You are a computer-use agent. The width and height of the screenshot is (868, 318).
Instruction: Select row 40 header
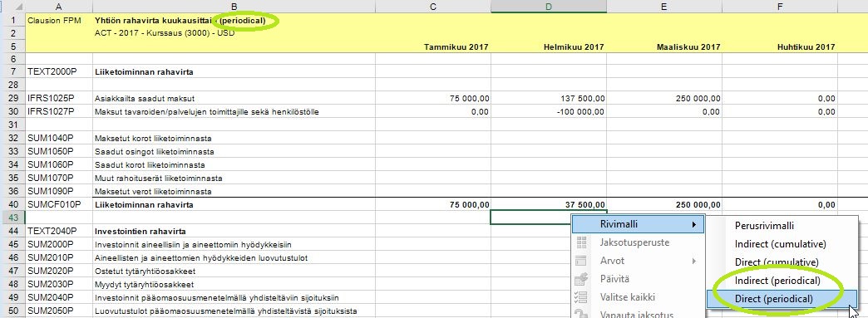[x=12, y=204]
